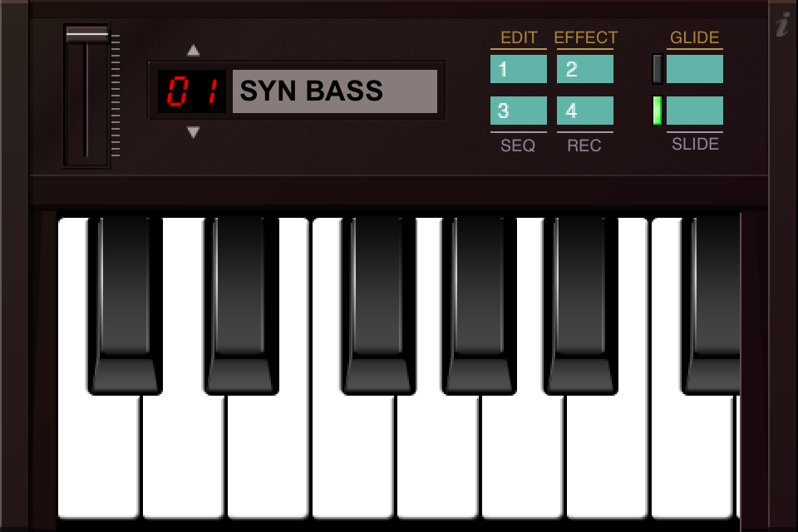The height and width of the screenshot is (532, 798).
Task: Select next preset with up arrow
Action: click(194, 50)
